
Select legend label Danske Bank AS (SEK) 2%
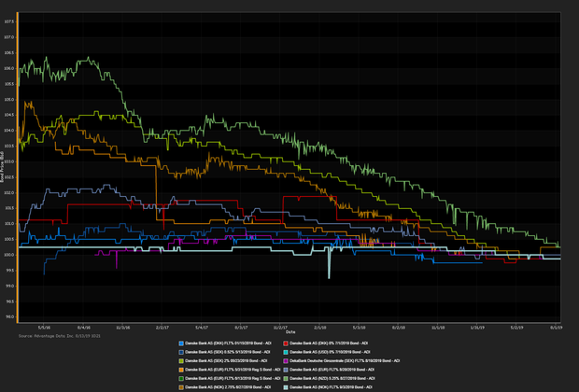(226, 361)
